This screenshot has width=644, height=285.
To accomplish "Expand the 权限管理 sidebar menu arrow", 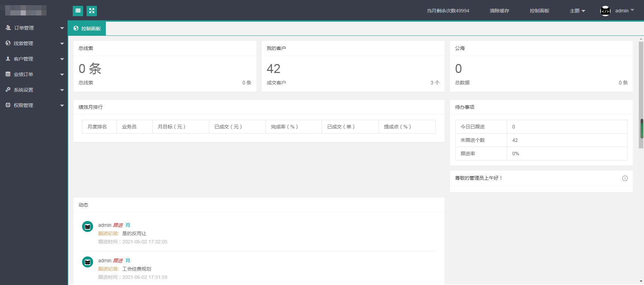I will click(x=62, y=105).
